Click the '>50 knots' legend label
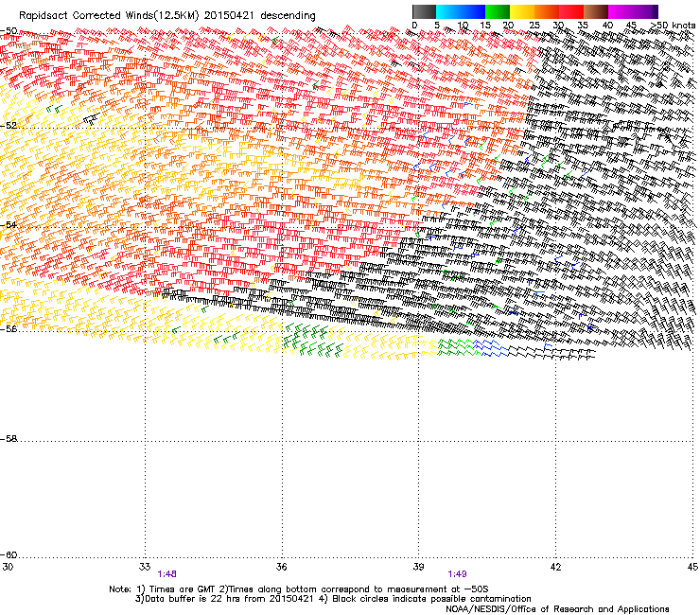This screenshot has height=615, width=700. [674, 25]
